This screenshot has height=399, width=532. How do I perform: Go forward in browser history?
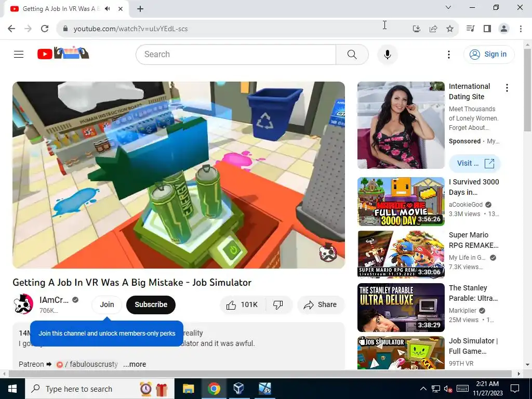(x=28, y=29)
